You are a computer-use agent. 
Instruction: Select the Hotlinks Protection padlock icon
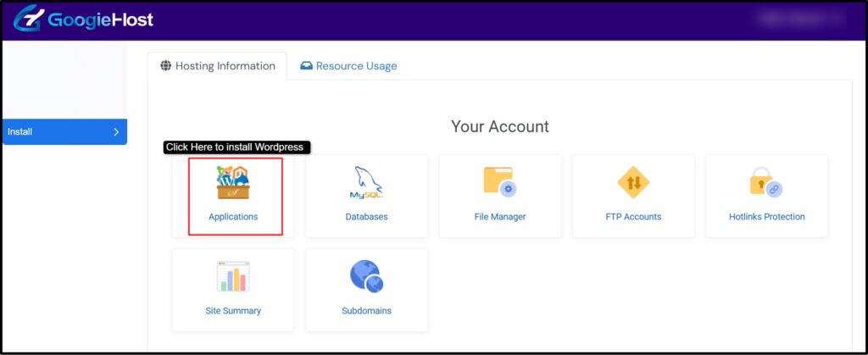click(x=766, y=181)
